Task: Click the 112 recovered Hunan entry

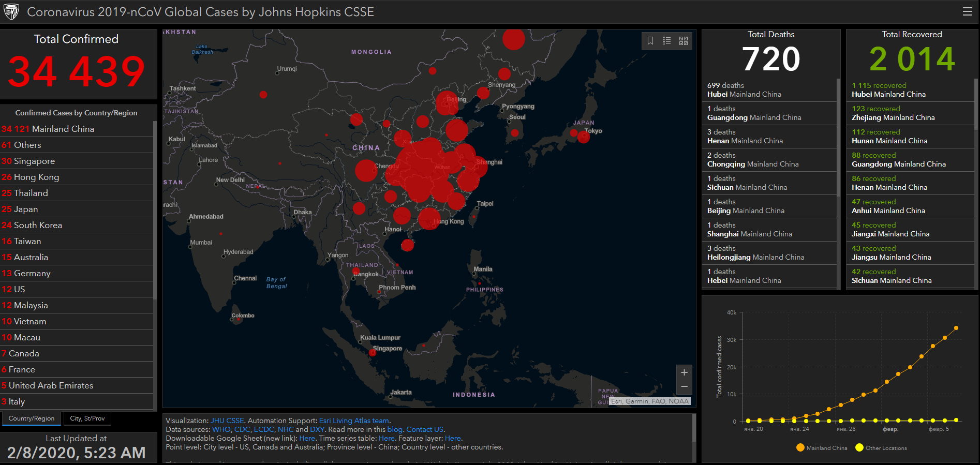Action: coord(911,137)
